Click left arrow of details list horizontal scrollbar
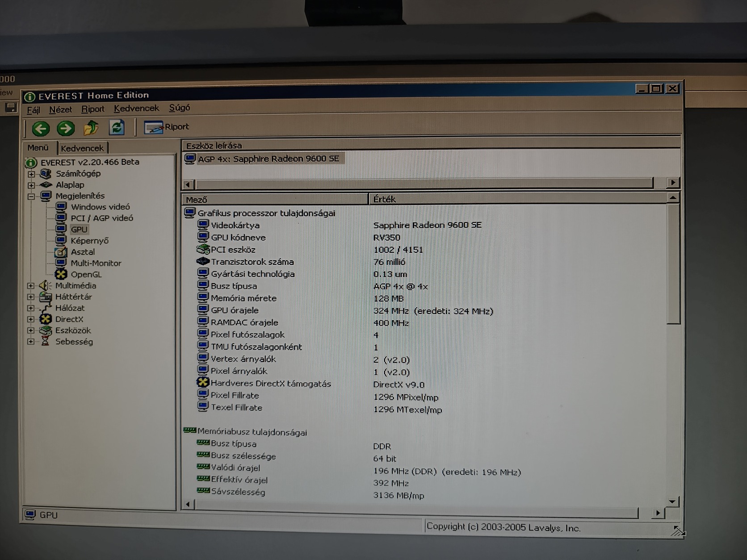 click(188, 505)
